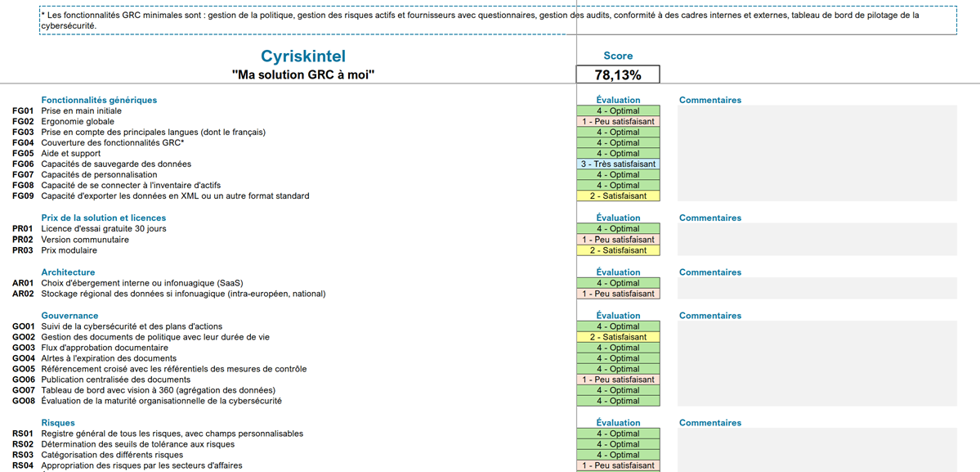Select the GO08 Évaluation de la maturité label
The height and width of the screenshot is (472, 980).
[161, 401]
